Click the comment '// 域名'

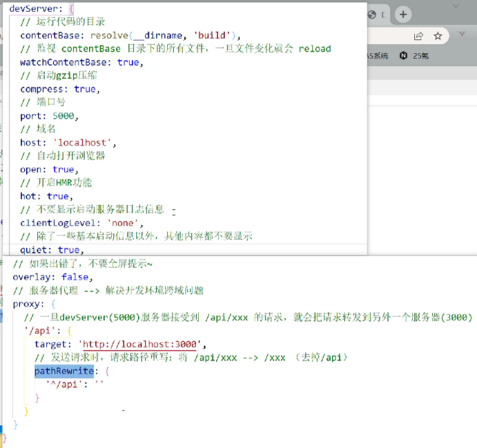coord(38,128)
